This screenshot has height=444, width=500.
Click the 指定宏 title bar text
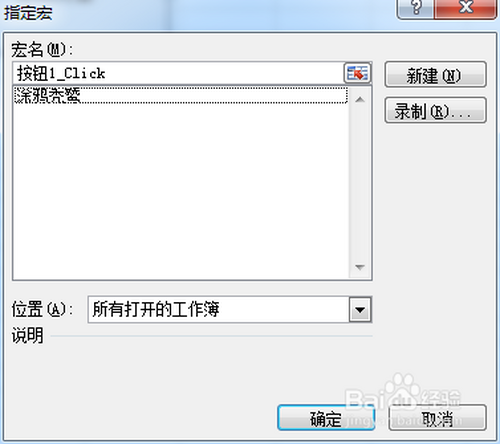28,13
